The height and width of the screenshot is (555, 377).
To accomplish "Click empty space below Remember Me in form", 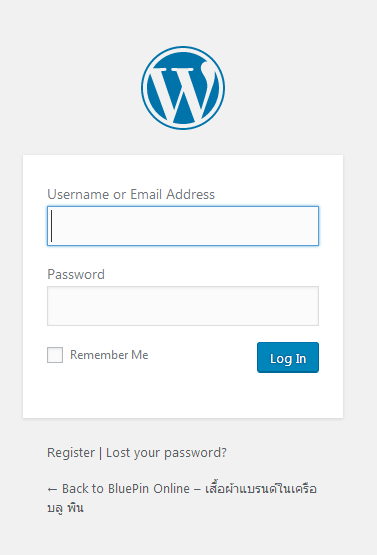I will point(106,389).
